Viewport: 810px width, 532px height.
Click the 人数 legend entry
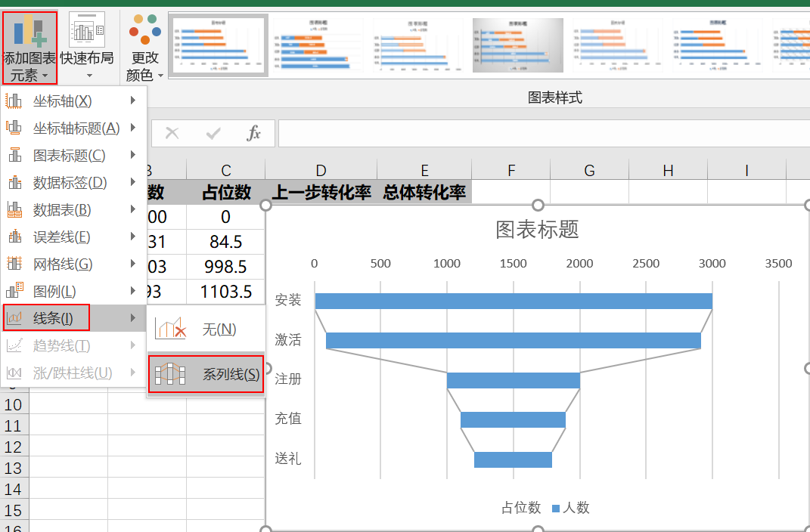571,508
